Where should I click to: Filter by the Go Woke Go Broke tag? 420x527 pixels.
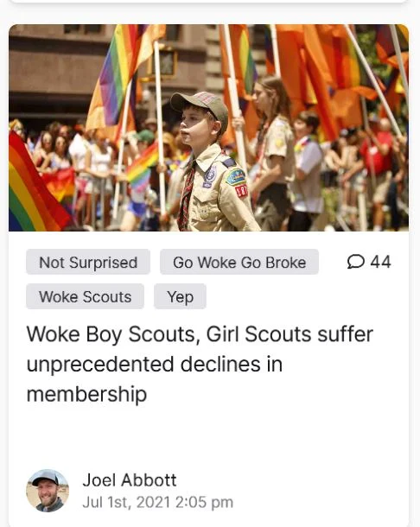pos(239,262)
